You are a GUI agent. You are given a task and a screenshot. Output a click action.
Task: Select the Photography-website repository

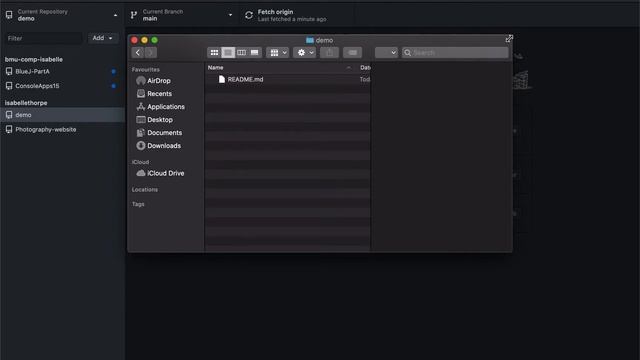(62, 129)
